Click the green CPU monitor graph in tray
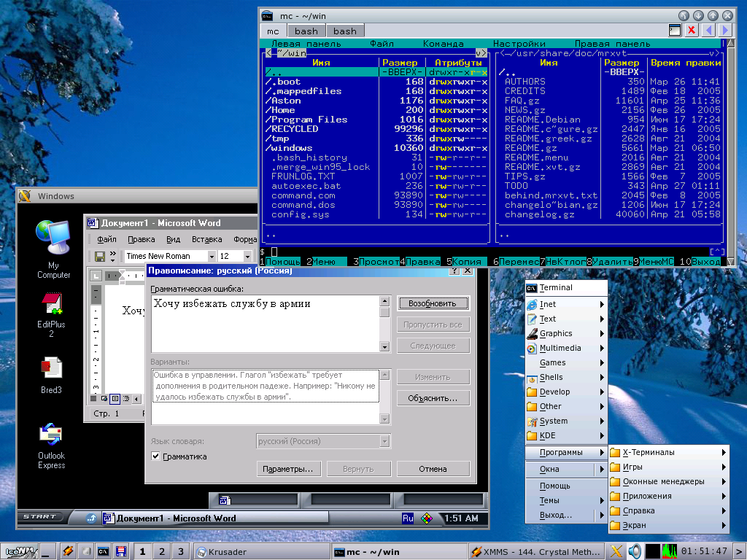This screenshot has width=747, height=560. pyautogui.click(x=670, y=551)
